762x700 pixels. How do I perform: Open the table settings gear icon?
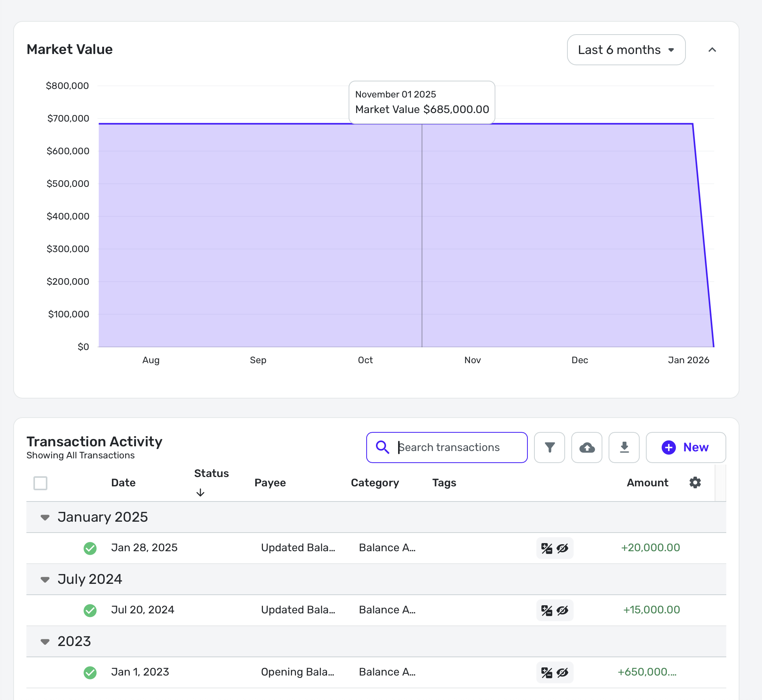[695, 482]
